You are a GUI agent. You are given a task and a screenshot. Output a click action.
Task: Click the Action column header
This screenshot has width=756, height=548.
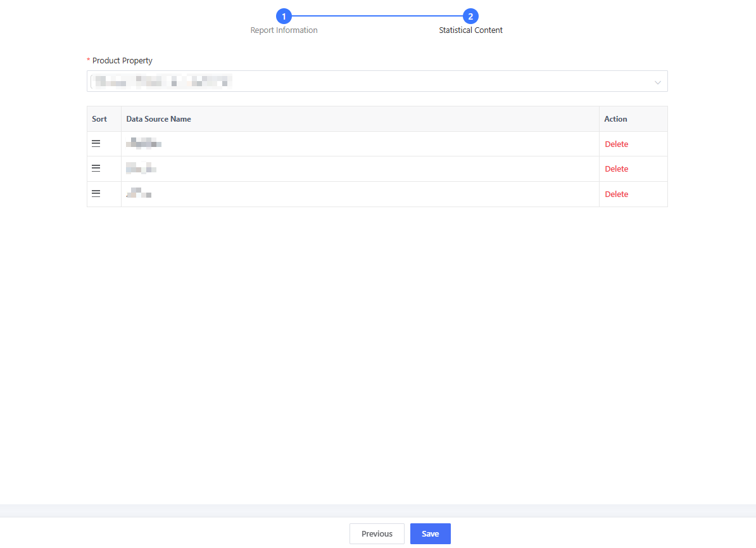(615, 119)
